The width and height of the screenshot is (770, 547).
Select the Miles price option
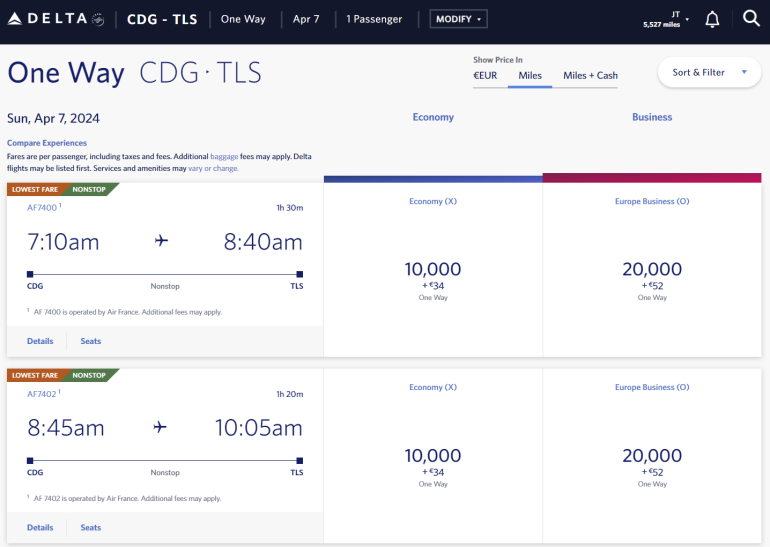pos(530,75)
